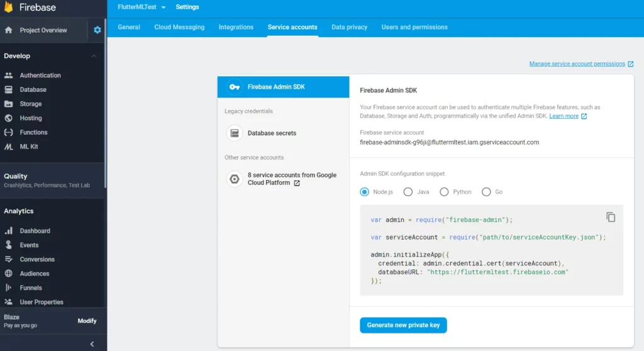
Task: Switch to the Cloud Messaging tab
Action: (179, 27)
